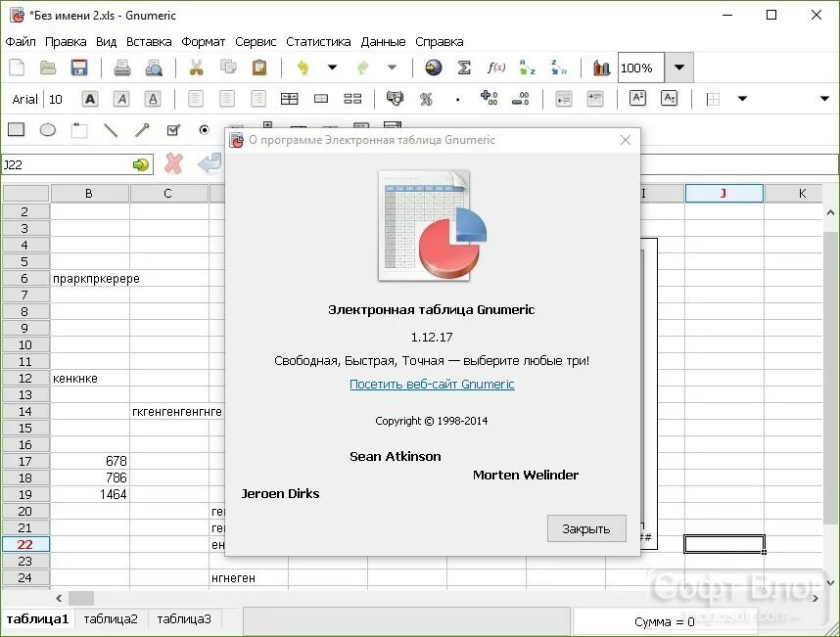This screenshot has height=637, width=840.
Task: Click the cell name box showing J22
Action: (66, 164)
